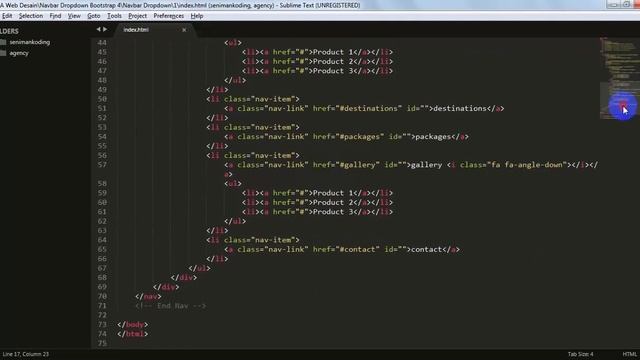Viewport: 640px width, 360px height.
Task: Click the contact link text on line 65
Action: [x=427, y=249]
